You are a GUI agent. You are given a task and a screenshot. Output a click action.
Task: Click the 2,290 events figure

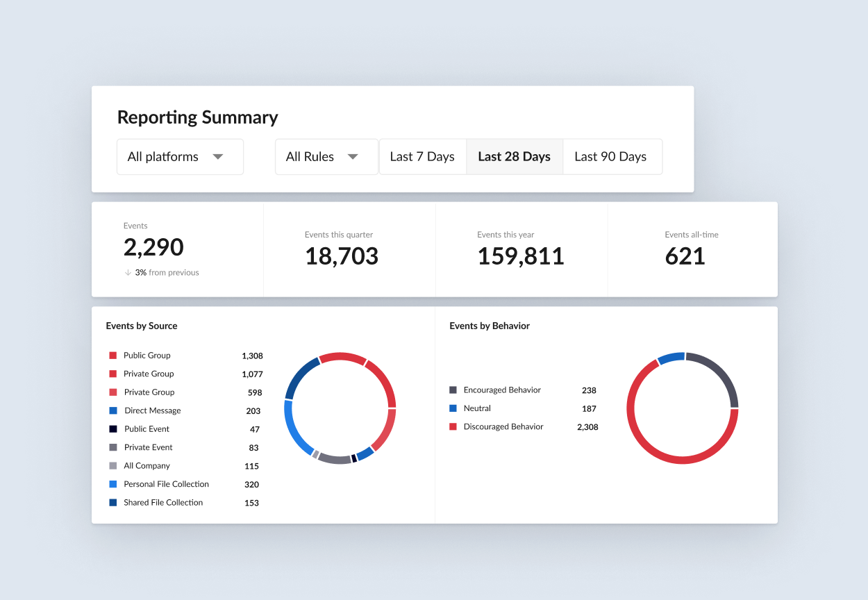153,247
